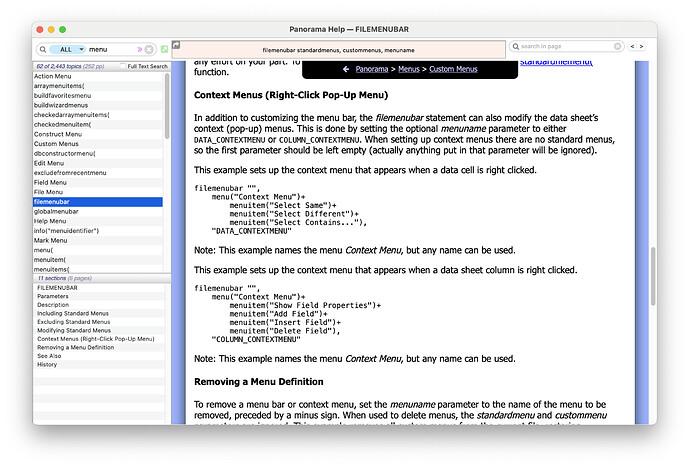This screenshot has width=689, height=467.
Task: Select the dbconstructormenu( topic
Action: pos(98,154)
